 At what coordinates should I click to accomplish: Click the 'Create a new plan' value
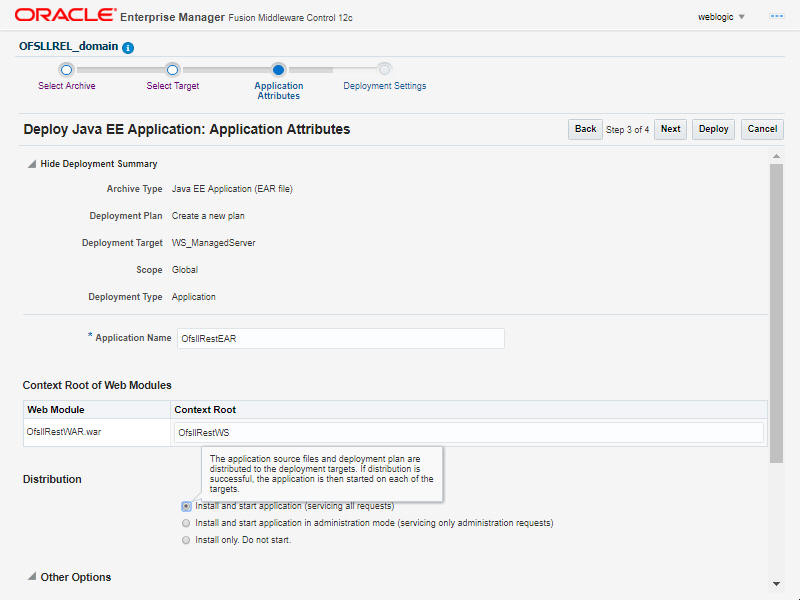[208, 216]
